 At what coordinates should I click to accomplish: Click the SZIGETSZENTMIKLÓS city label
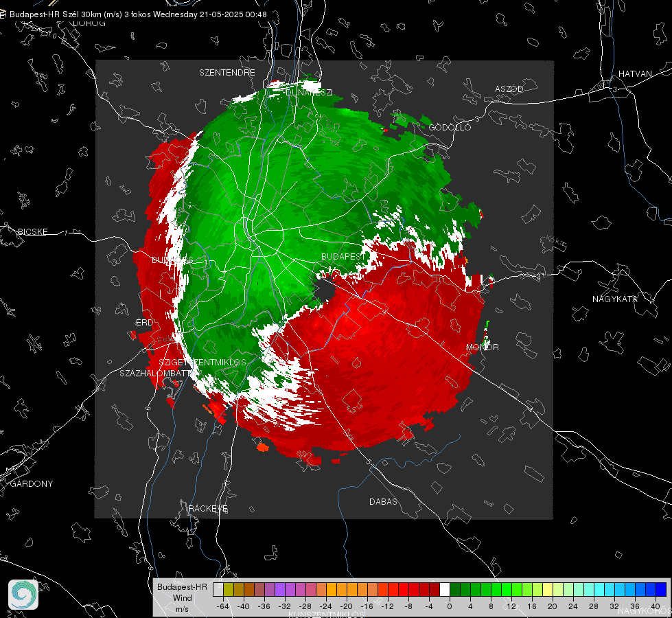(202, 362)
